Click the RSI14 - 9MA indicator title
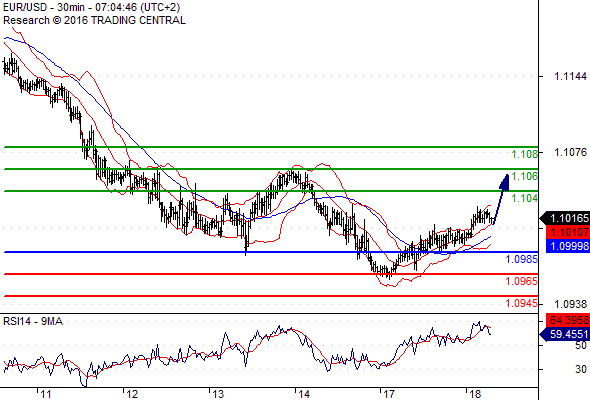 click(33, 321)
